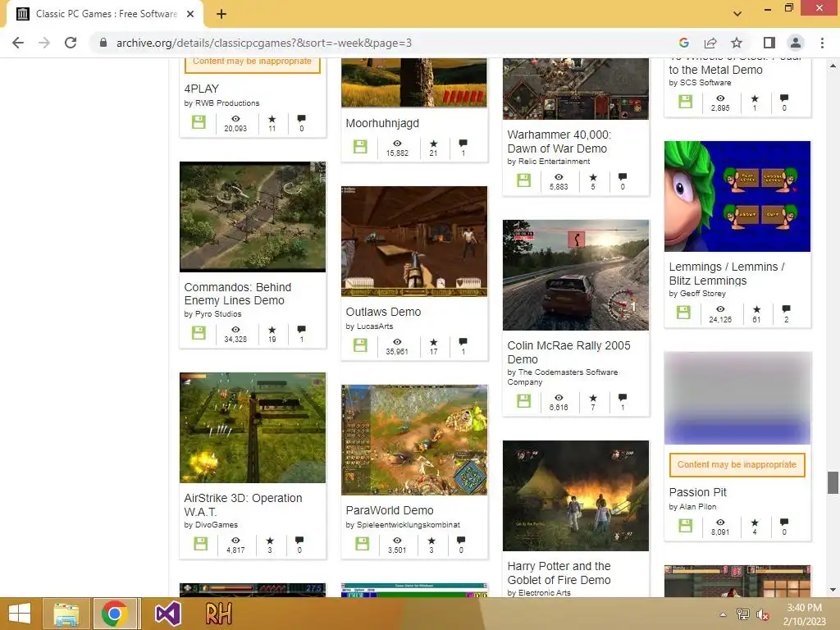Click Passion Pit 'Content may be inappropriate' button

(x=737, y=464)
